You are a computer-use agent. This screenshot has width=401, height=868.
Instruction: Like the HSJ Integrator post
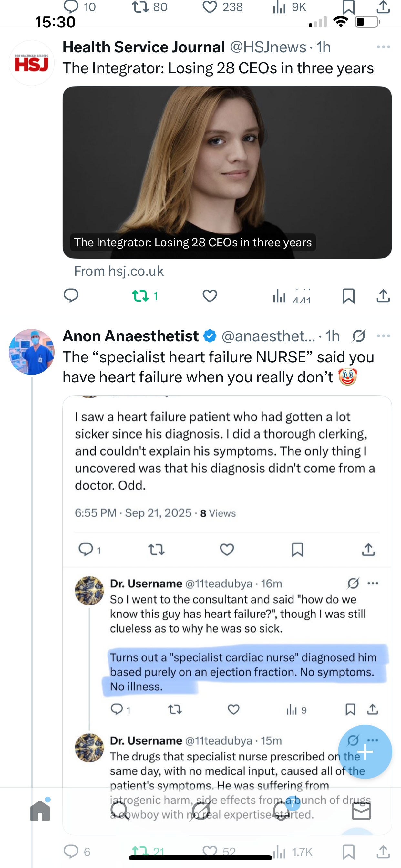click(210, 296)
